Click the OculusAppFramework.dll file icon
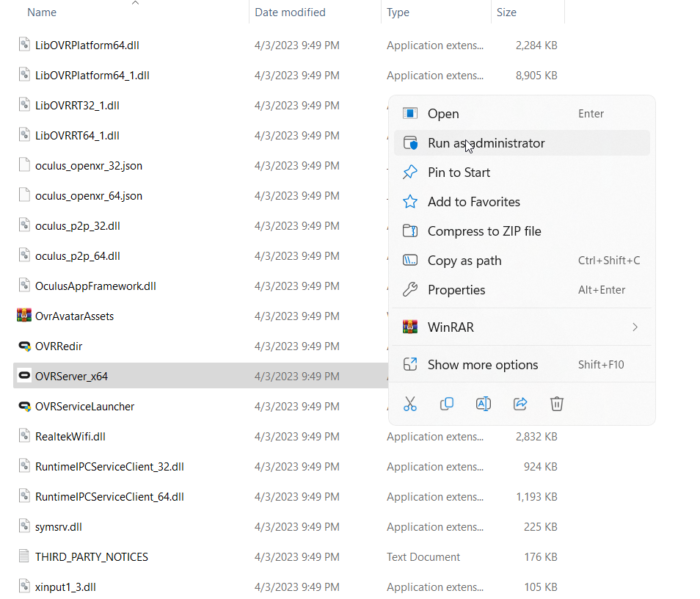Screen dimensions: 700x599 click(24, 285)
